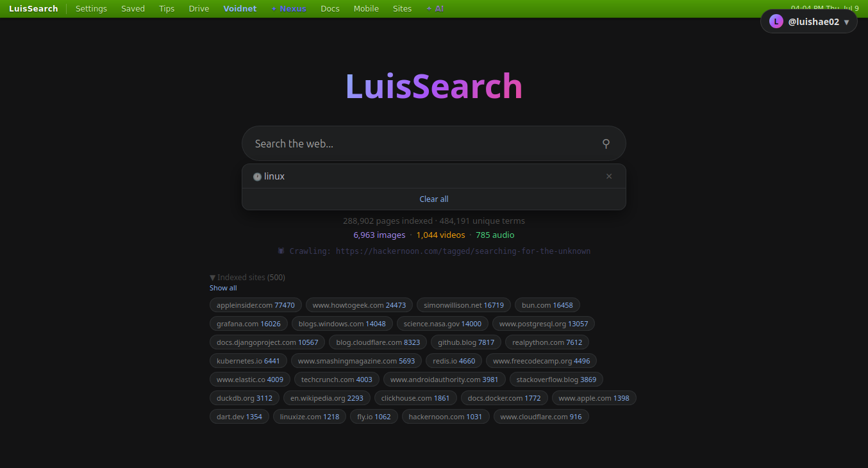Open the @luishae02 account dropdown arrow
Screen dimensions: 868x468
point(846,22)
